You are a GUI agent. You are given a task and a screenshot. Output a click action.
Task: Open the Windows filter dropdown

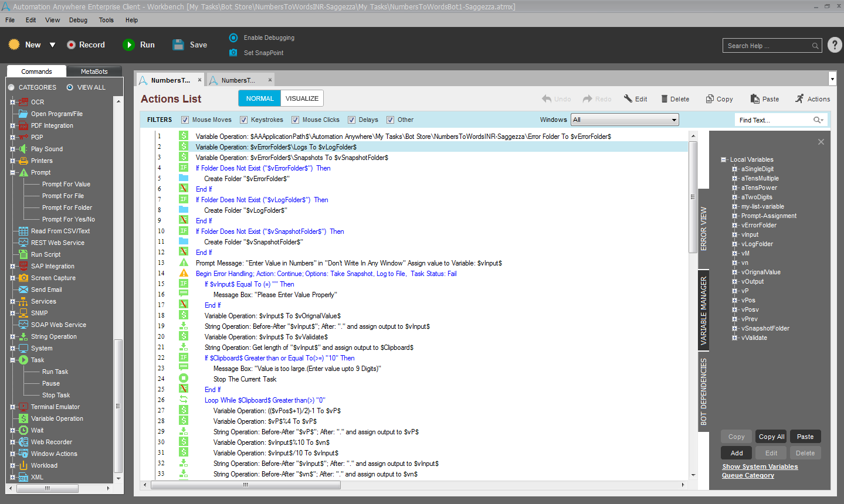(674, 120)
